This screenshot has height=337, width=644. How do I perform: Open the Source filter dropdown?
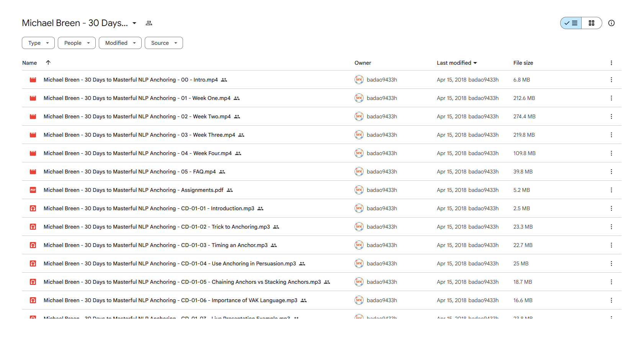pos(164,43)
